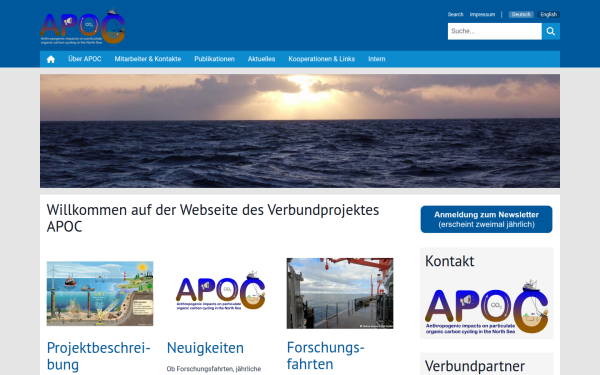Open the Aktuelles menu item
600x375 pixels.
[x=261, y=59]
